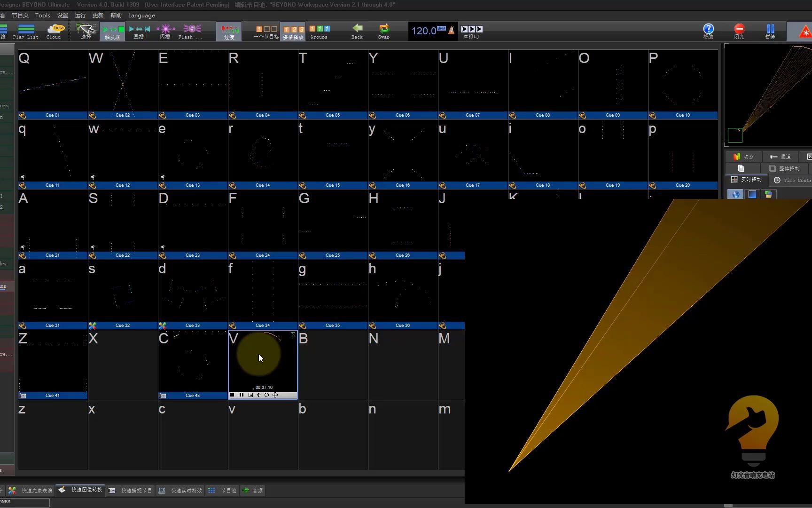Open the 更新 update menu
Screen dimensions: 812x508
click(x=98, y=15)
